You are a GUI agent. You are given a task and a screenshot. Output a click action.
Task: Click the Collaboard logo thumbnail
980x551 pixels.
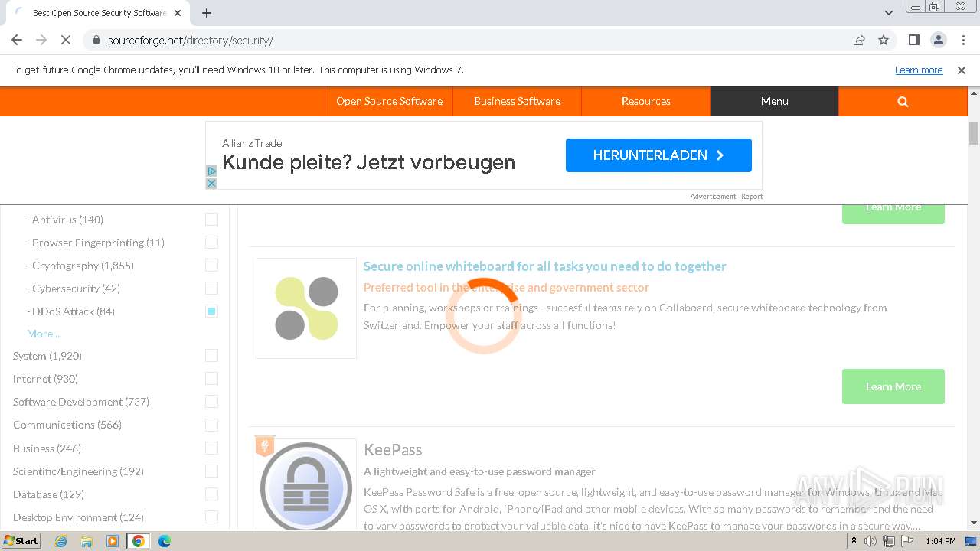[306, 308]
